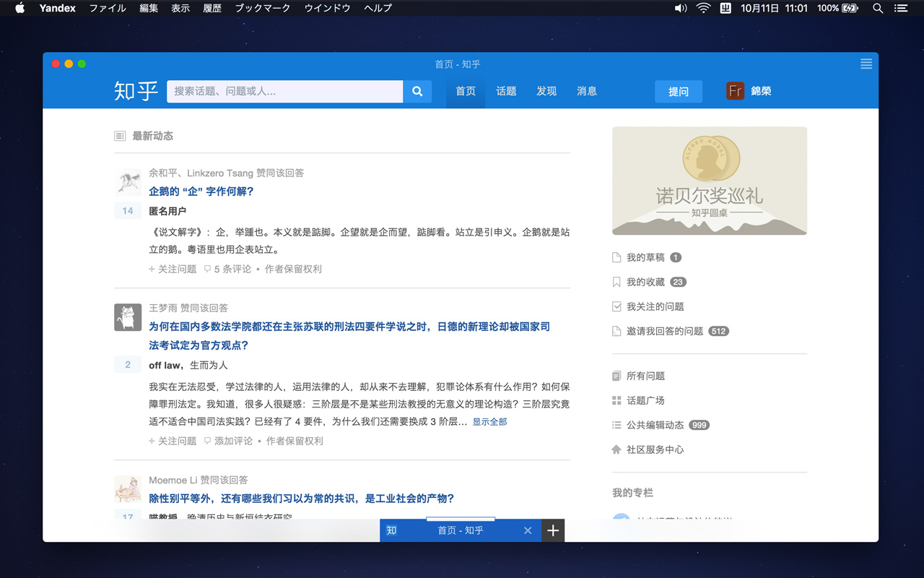Click the 最新动态 feed icon
924x578 pixels.
pyautogui.click(x=120, y=135)
